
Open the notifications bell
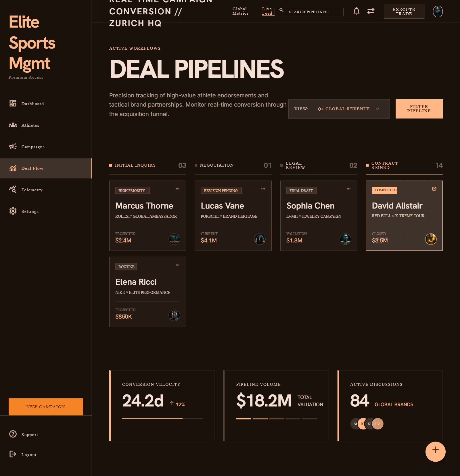click(x=356, y=11)
